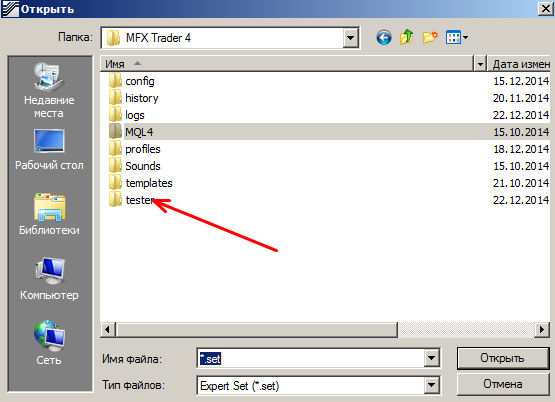Expand the Тип файлов dropdown

(431, 385)
